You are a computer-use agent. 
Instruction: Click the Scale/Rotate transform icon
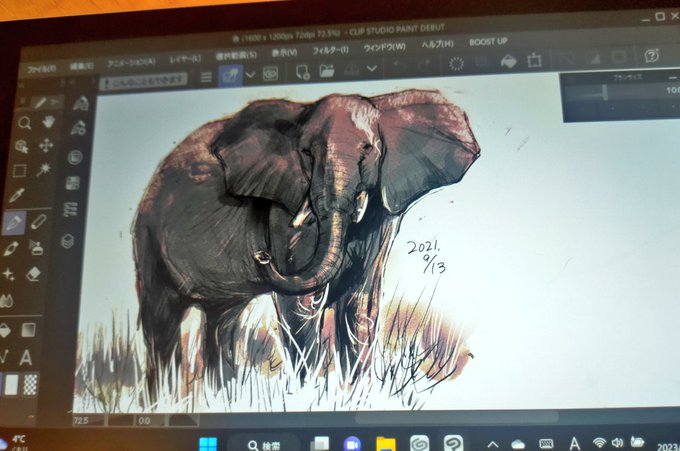click(x=534, y=60)
